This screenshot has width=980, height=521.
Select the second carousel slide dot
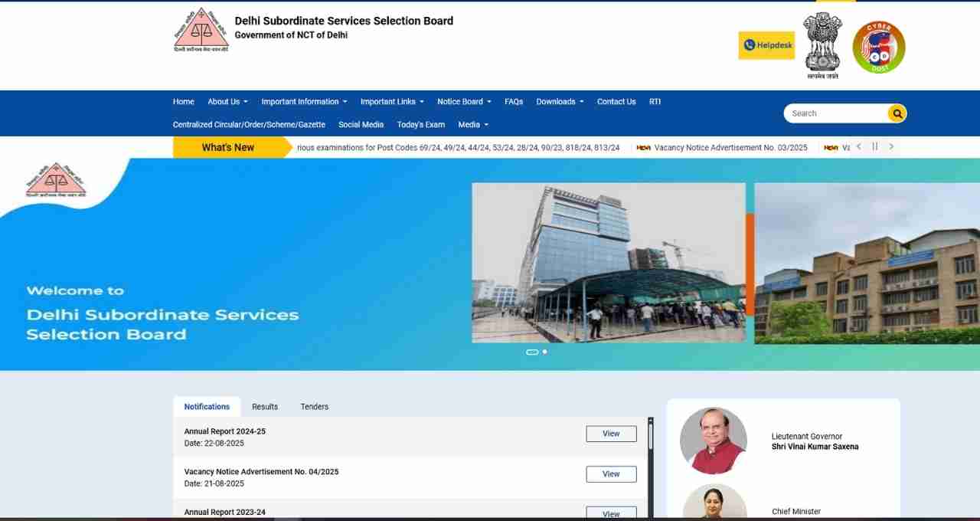(544, 352)
